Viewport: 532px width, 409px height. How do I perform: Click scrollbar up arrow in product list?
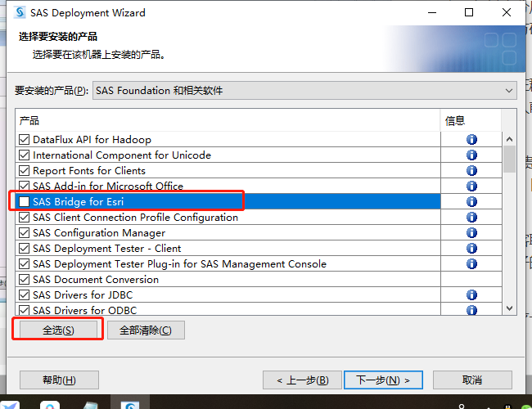[509, 139]
